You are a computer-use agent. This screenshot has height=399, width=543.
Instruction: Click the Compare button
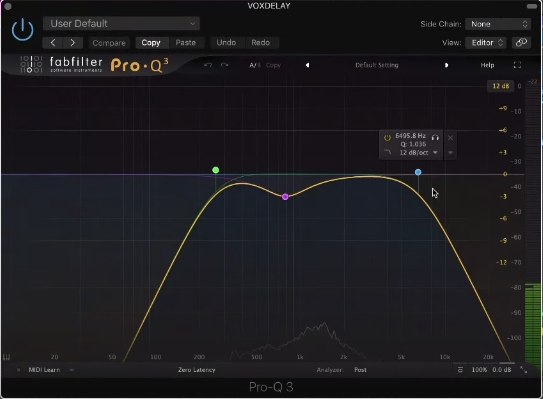(x=109, y=43)
